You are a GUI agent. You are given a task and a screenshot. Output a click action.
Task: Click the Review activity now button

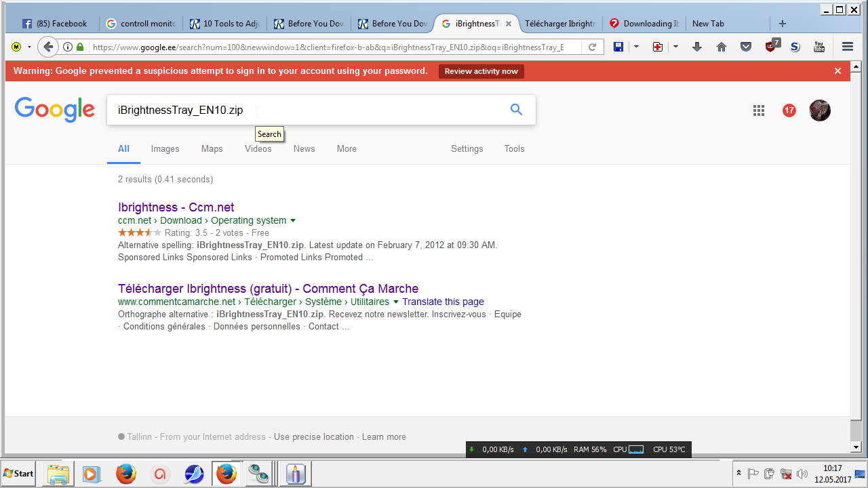click(481, 71)
